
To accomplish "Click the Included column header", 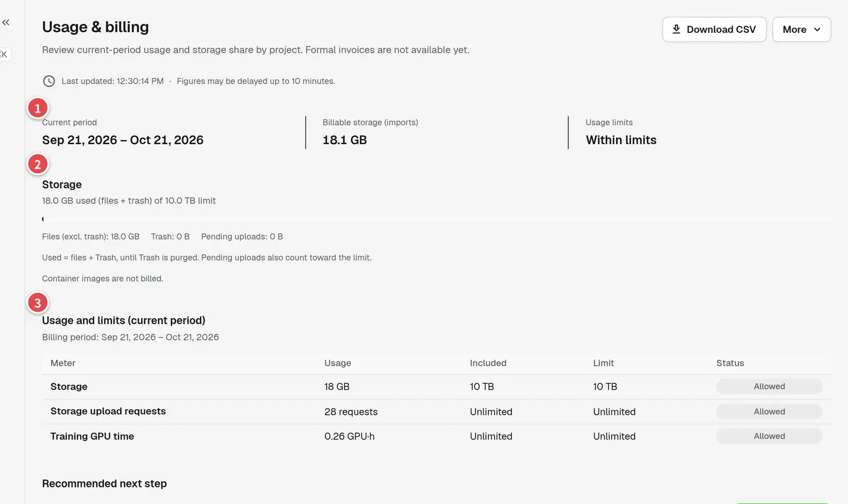I will coord(488,363).
